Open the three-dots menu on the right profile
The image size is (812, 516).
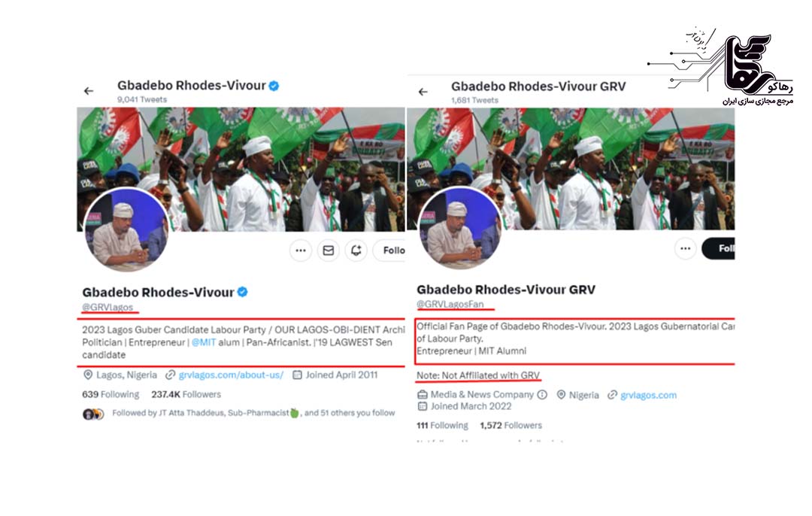tap(685, 248)
